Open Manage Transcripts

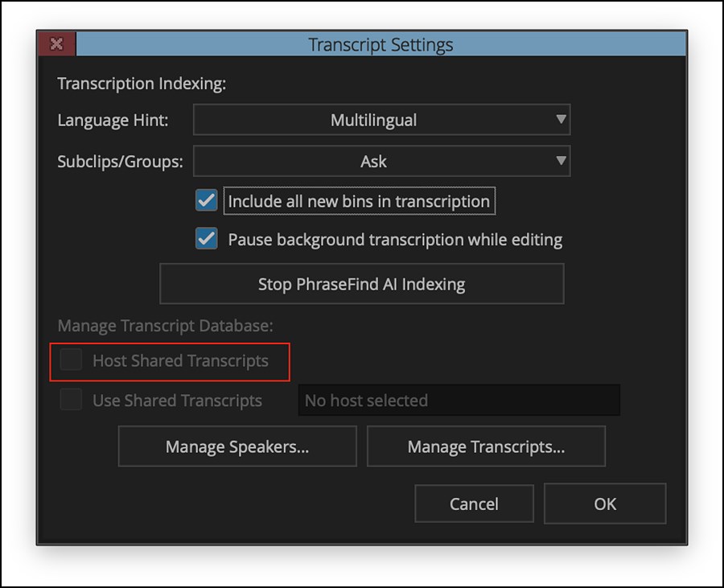point(486,447)
